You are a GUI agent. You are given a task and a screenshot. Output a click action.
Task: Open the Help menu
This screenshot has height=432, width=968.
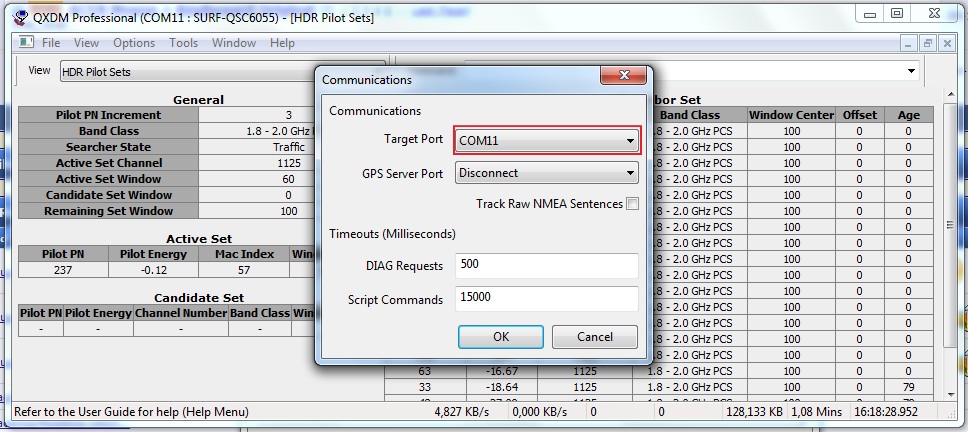point(282,43)
